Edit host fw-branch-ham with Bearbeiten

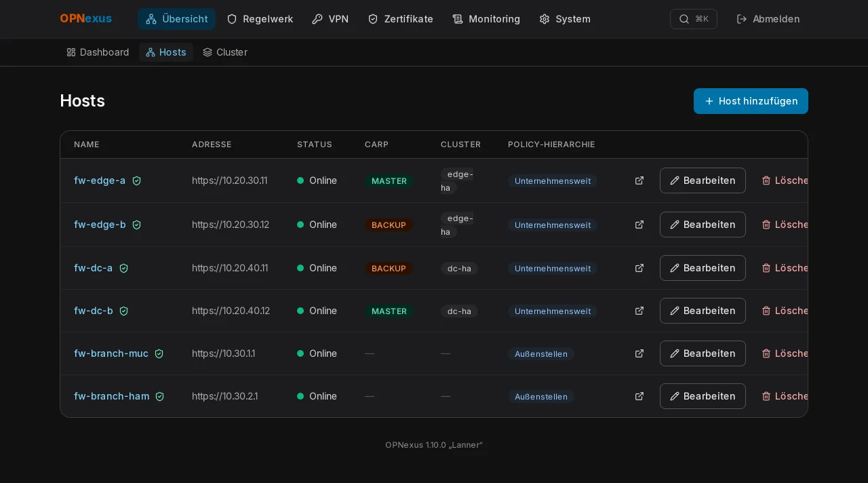(x=703, y=396)
